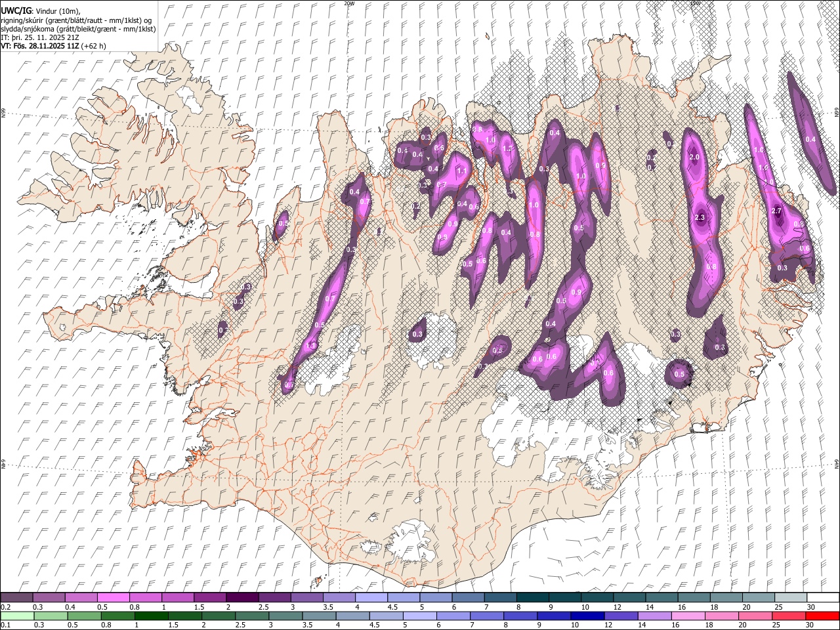Screen dimensions: 840x630
Task: Select white top-row swatch after 30
Action: pos(822,598)
